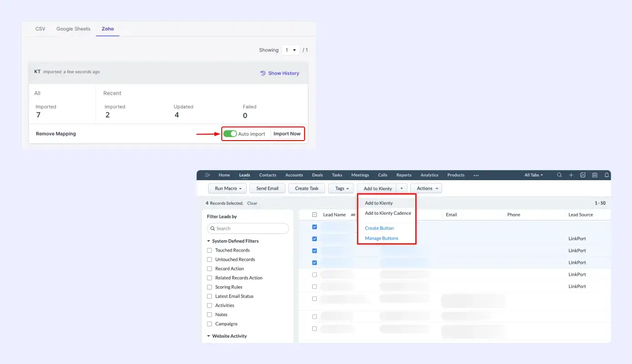Choose Add to Klenty Cadence menu item

coord(387,213)
